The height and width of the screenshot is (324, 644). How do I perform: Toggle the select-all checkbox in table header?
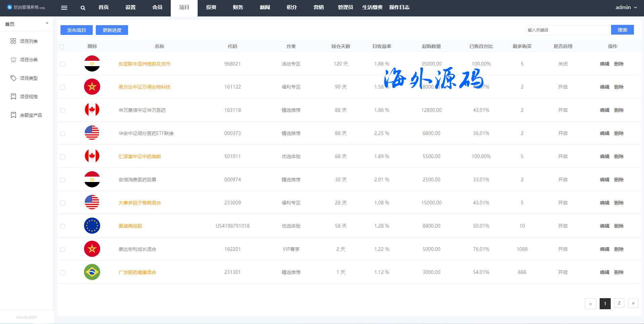62,47
